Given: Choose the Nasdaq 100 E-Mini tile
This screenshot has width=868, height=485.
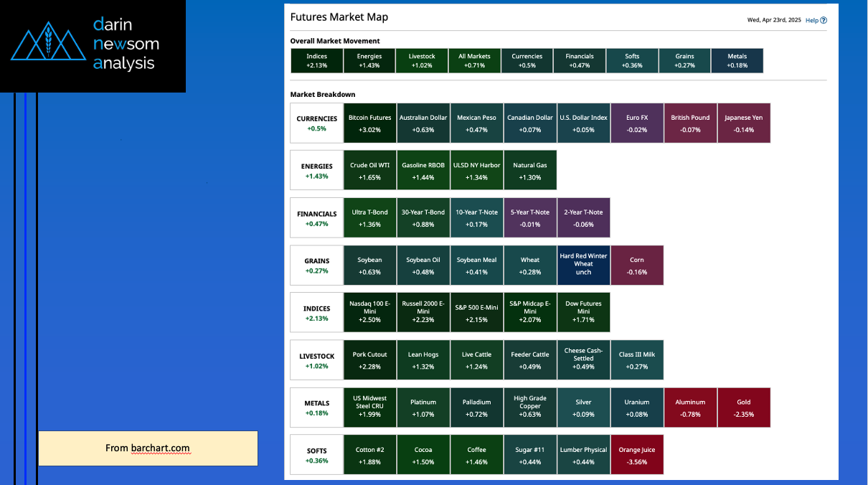Looking at the screenshot, I should 369,313.
